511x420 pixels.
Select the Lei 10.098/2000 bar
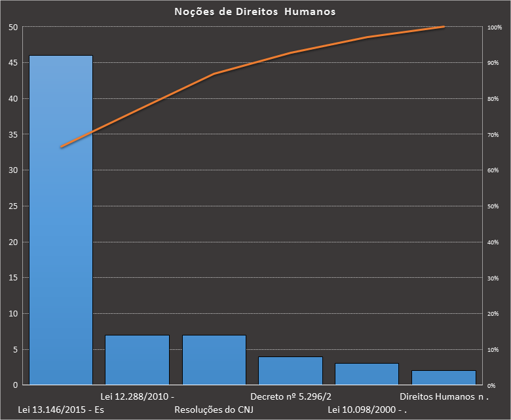click(367, 373)
